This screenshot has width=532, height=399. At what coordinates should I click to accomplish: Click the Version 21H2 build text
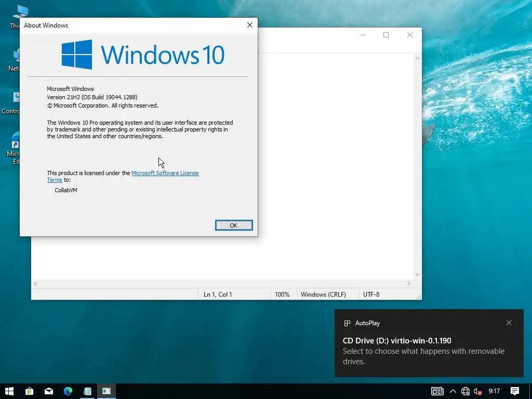click(92, 97)
